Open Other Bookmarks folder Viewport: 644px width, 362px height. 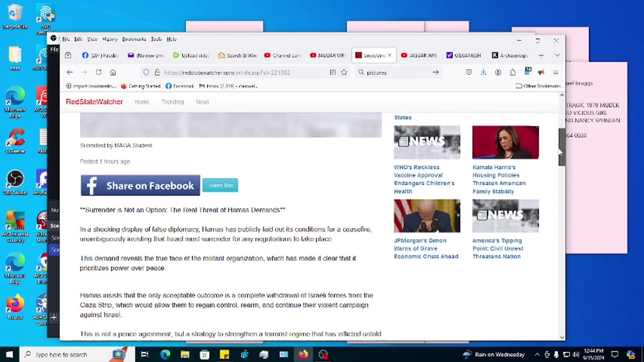pos(538,86)
